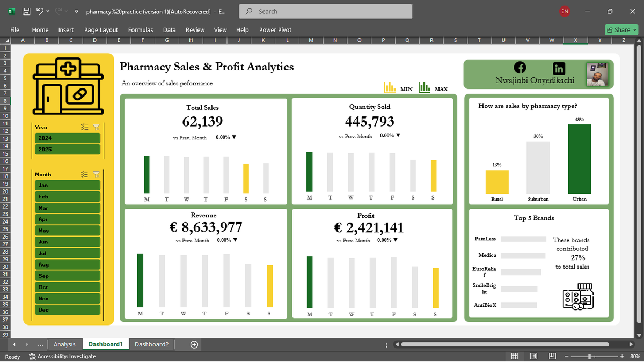Toggle Multi-Select on the Month slicer

pyautogui.click(x=84, y=174)
